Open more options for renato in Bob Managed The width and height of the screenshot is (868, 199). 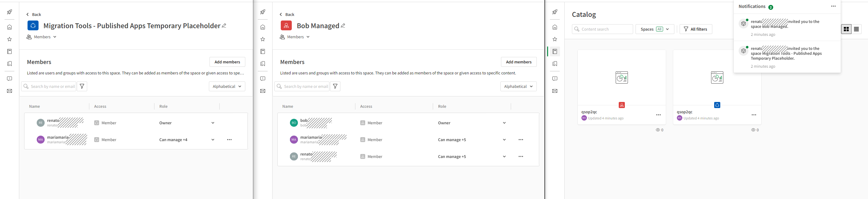[x=521, y=156]
